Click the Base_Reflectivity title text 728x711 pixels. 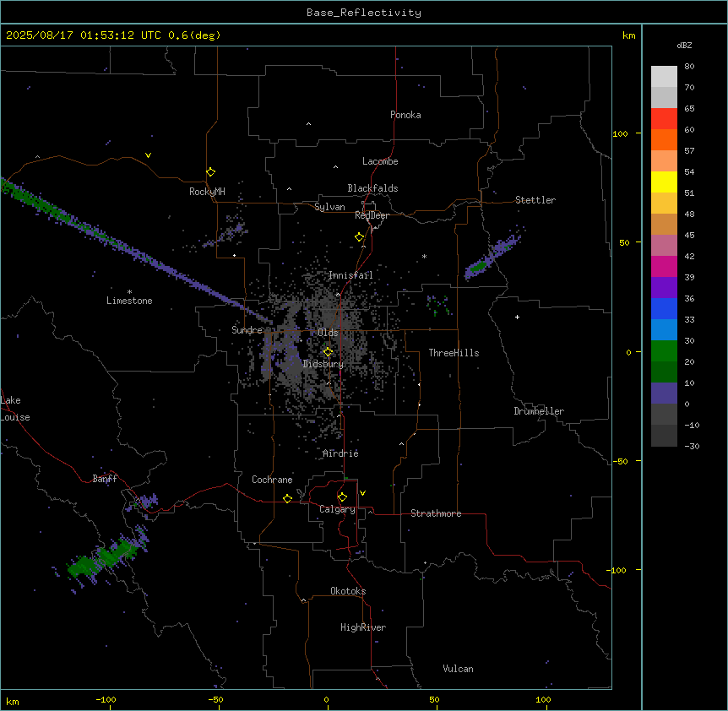364,13
